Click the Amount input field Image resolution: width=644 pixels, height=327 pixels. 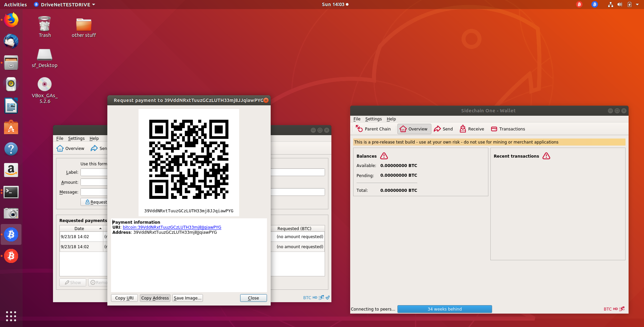(x=94, y=182)
